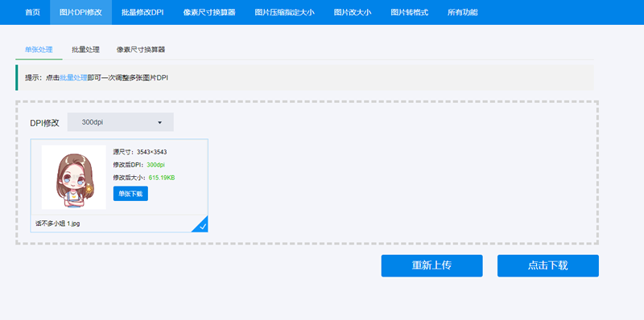
Task: Select 图片DPI修改 in top navigation
Action: pyautogui.click(x=81, y=12)
